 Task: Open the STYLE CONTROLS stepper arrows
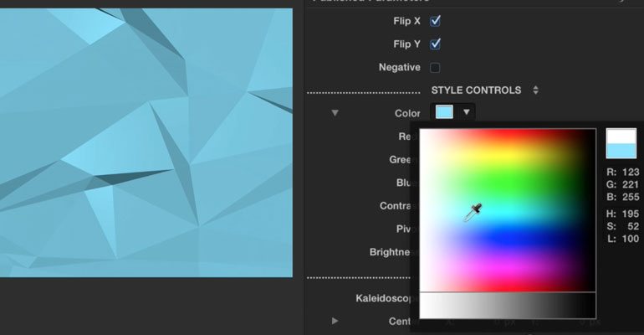pyautogui.click(x=535, y=90)
